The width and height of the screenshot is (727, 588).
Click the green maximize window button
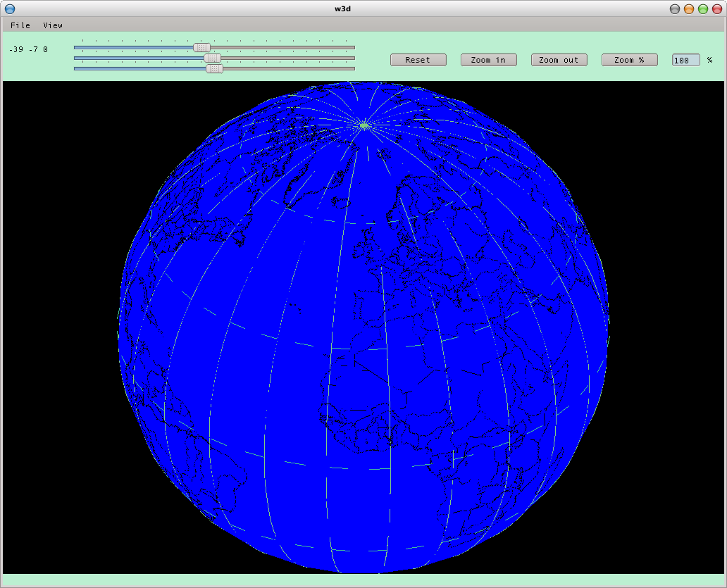click(x=702, y=8)
